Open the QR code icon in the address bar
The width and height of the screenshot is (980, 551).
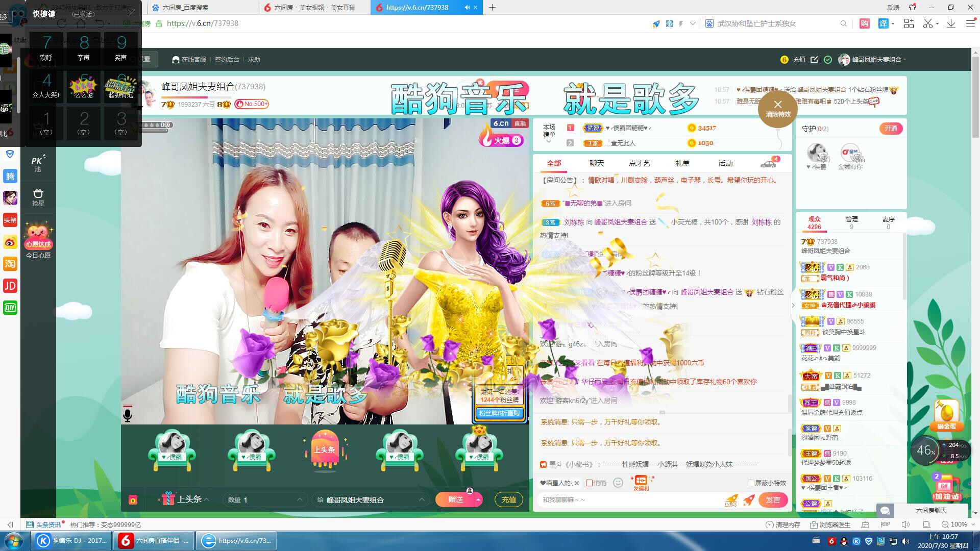(x=669, y=23)
